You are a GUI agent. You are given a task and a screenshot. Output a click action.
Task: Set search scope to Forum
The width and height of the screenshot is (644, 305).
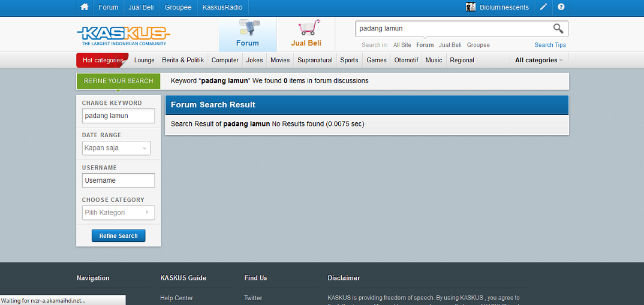[425, 45]
